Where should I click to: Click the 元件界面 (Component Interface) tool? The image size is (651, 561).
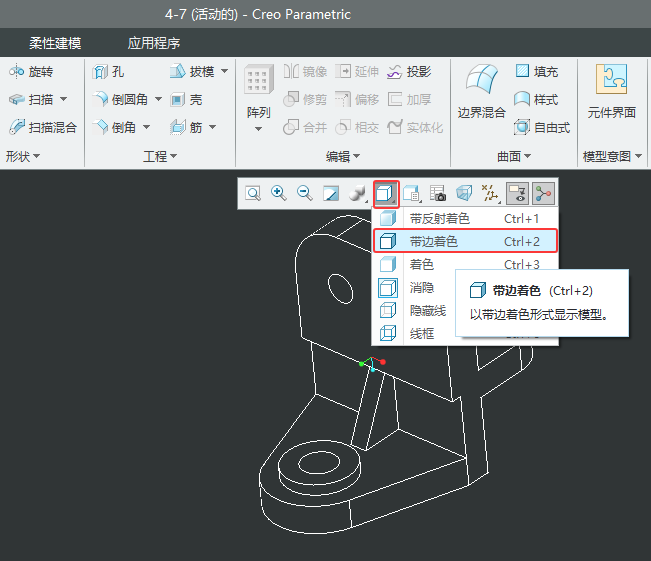coord(612,91)
